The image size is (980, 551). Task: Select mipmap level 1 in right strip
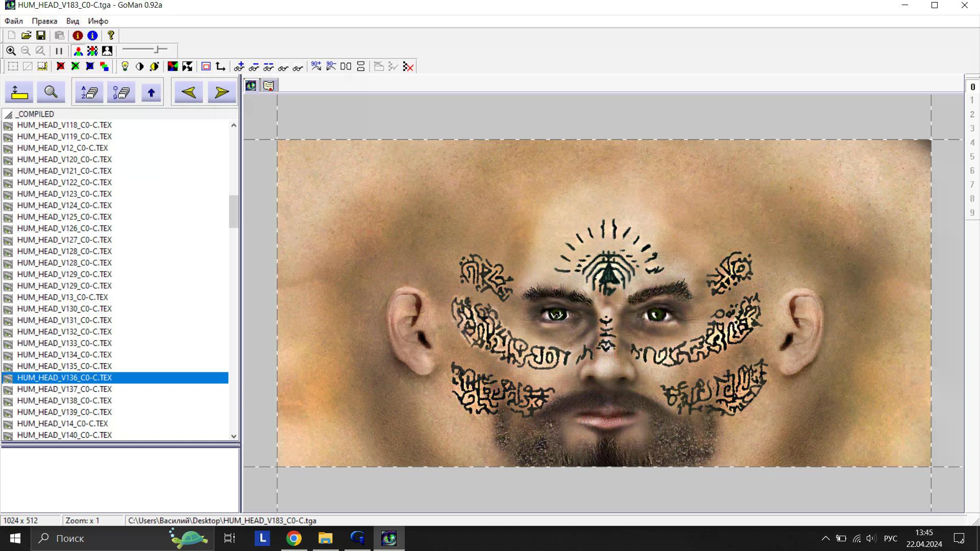pyautogui.click(x=972, y=101)
